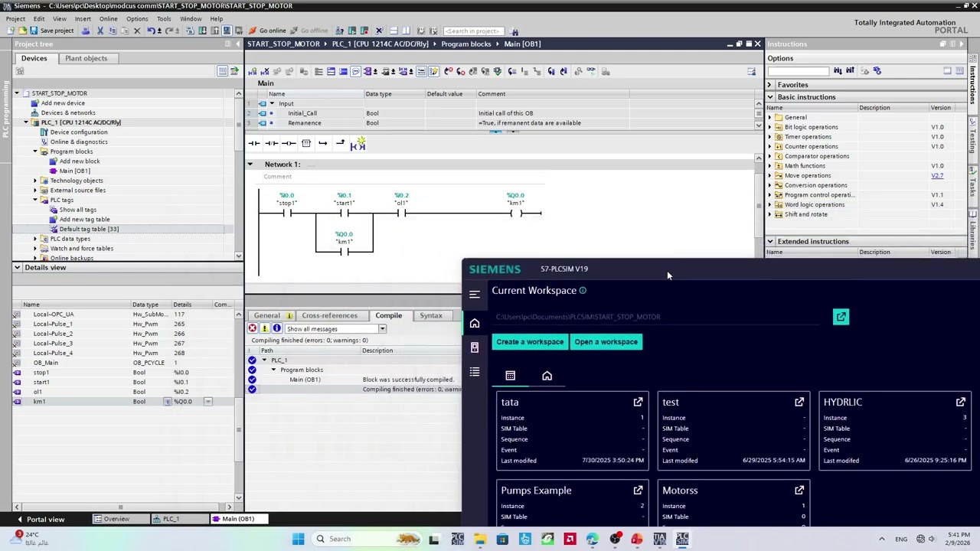Click the Print icon in main toolbar
The height and width of the screenshot is (551, 980).
86,31
